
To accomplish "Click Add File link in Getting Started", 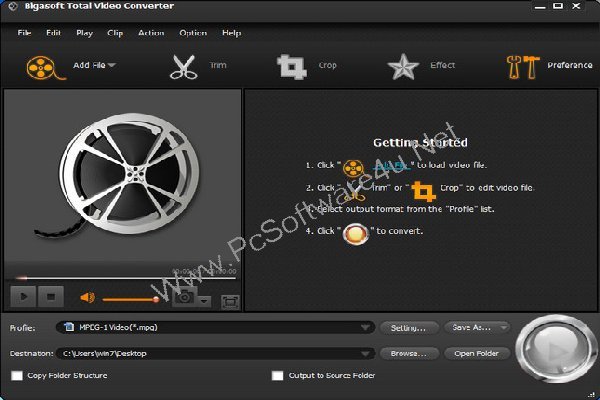I will coord(391,165).
